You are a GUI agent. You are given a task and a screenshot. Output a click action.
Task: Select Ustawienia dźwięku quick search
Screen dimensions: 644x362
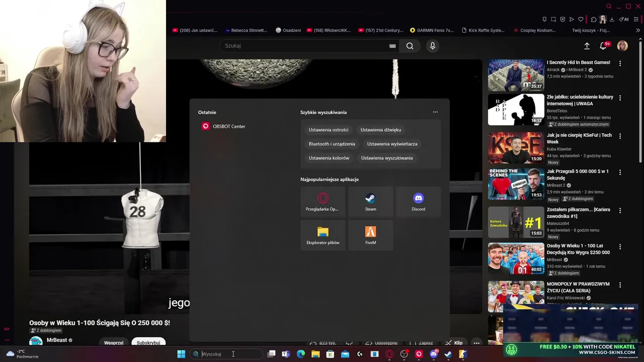click(x=381, y=130)
